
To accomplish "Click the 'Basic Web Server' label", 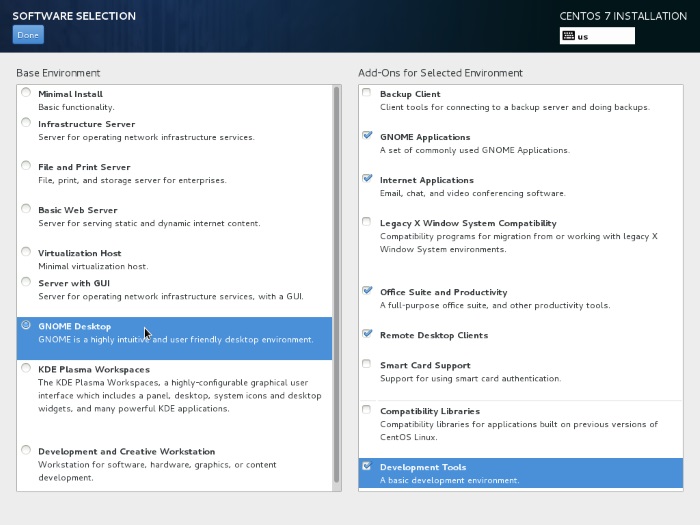I will point(78,210).
